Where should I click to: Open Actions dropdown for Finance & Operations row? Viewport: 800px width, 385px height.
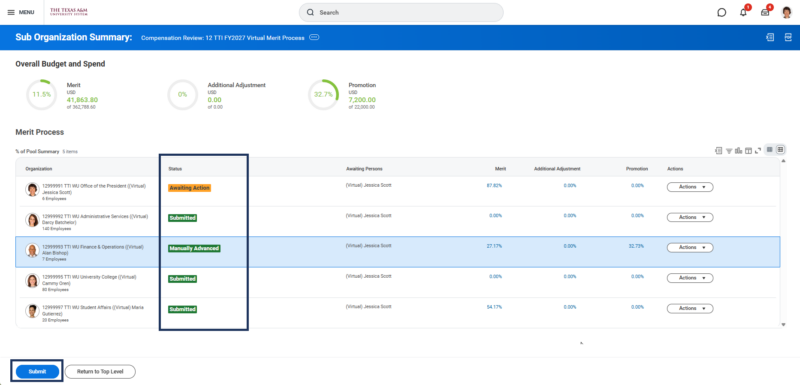(690, 248)
